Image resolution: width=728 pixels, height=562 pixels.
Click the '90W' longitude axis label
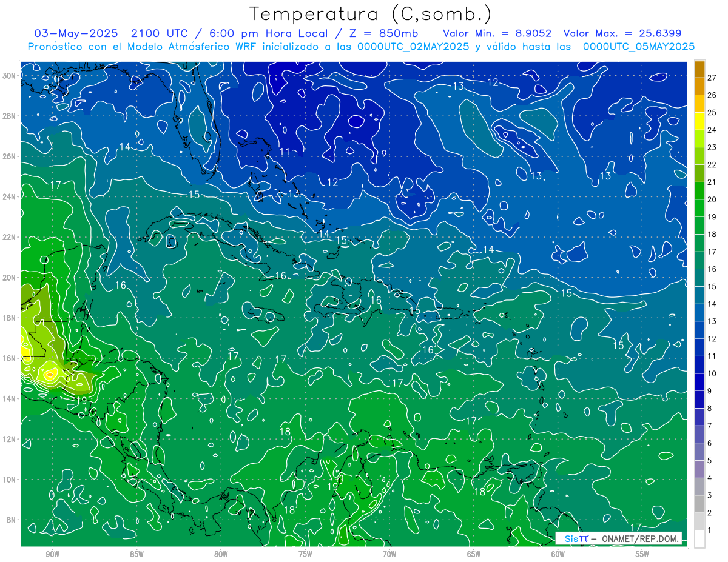point(52,554)
